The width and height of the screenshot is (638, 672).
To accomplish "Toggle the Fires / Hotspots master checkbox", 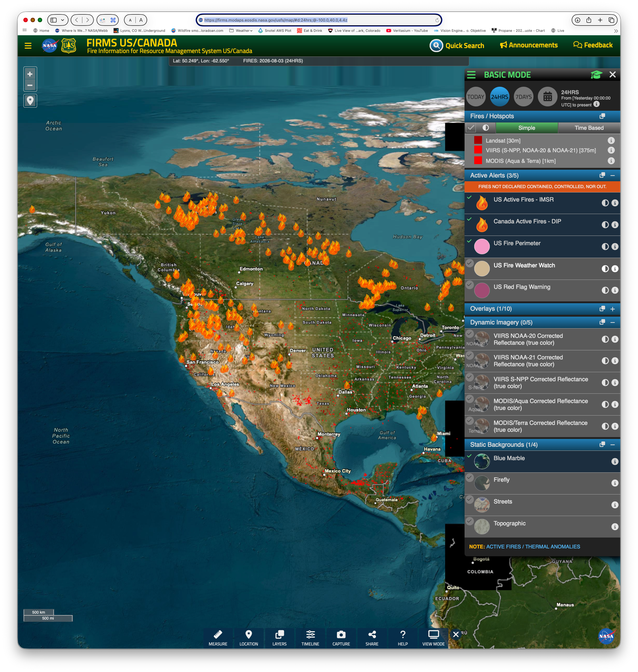I will 471,128.
